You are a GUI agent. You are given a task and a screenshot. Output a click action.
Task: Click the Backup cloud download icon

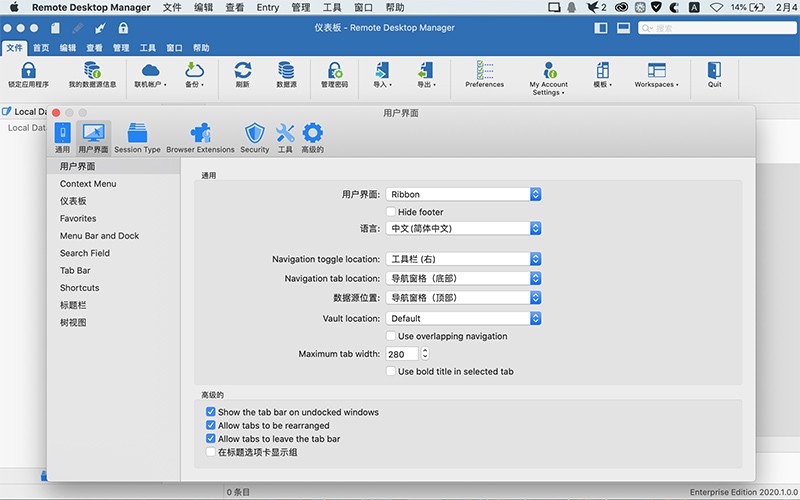(194, 70)
